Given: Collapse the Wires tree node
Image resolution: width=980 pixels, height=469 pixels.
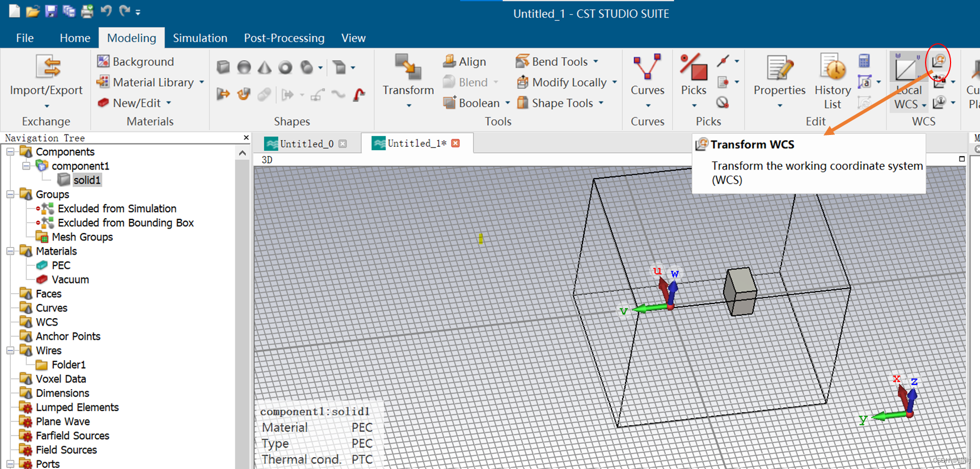Looking at the screenshot, I should tap(10, 350).
